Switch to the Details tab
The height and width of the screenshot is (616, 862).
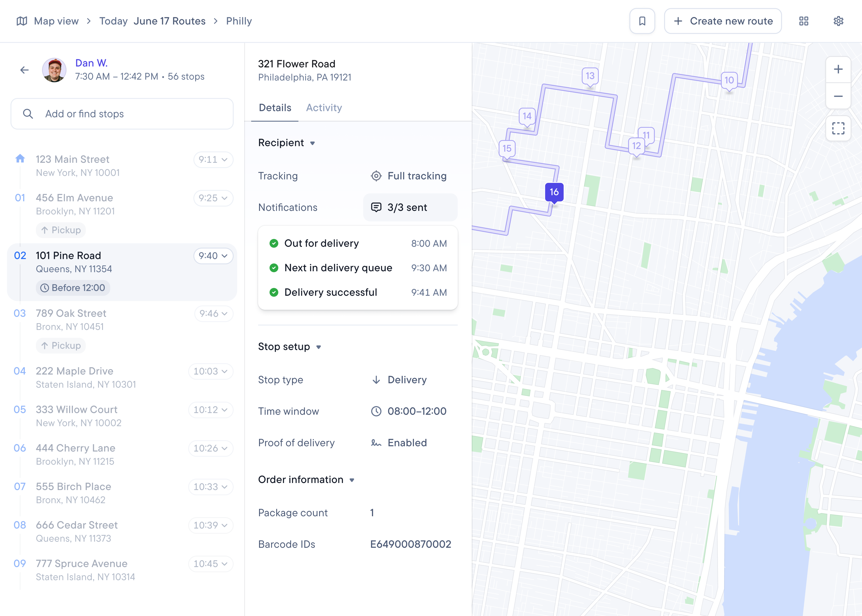pyautogui.click(x=275, y=108)
